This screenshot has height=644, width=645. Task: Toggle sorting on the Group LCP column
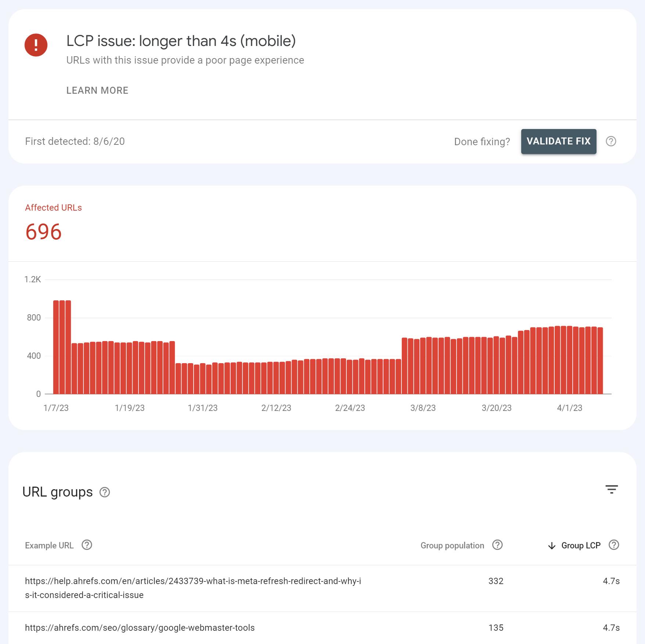point(580,545)
